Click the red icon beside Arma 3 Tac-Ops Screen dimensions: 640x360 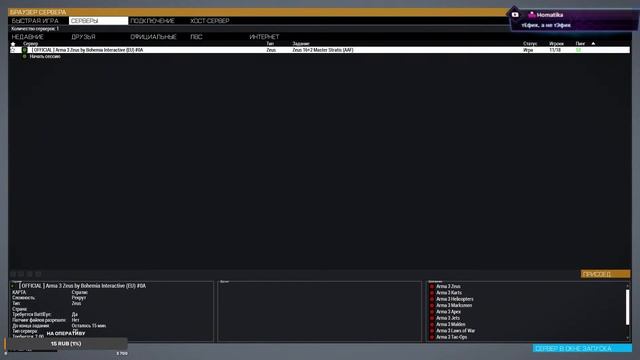pos(432,337)
